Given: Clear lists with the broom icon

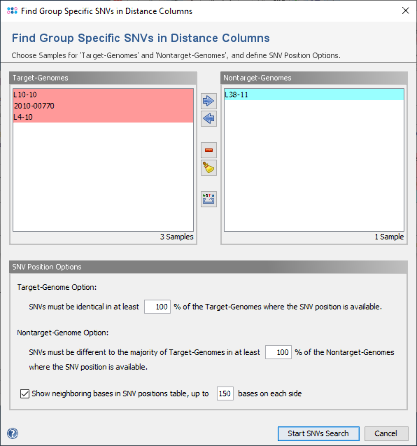Looking at the screenshot, I should tap(209, 168).
